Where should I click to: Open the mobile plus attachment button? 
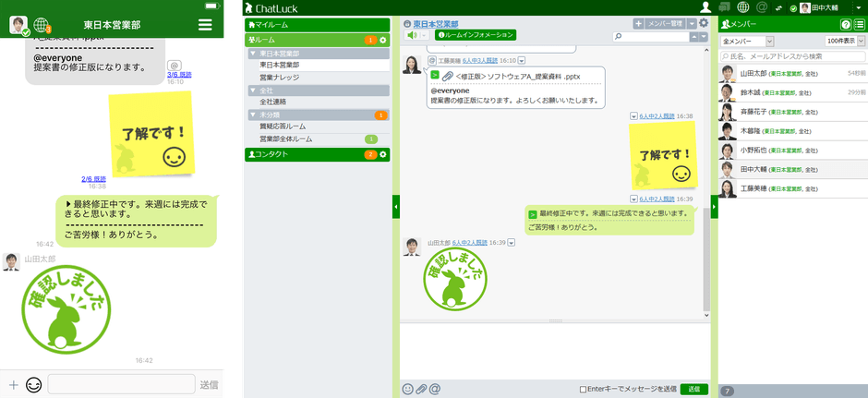point(14,385)
